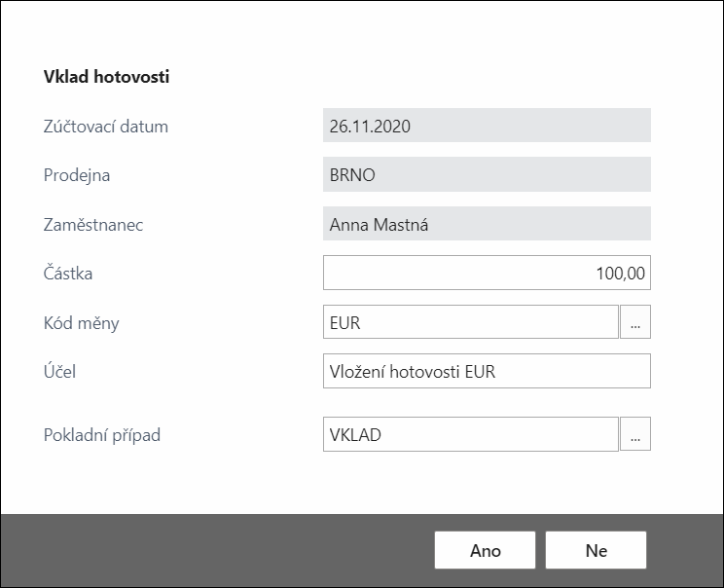Click the Částka label
The image size is (724, 588).
68,273
